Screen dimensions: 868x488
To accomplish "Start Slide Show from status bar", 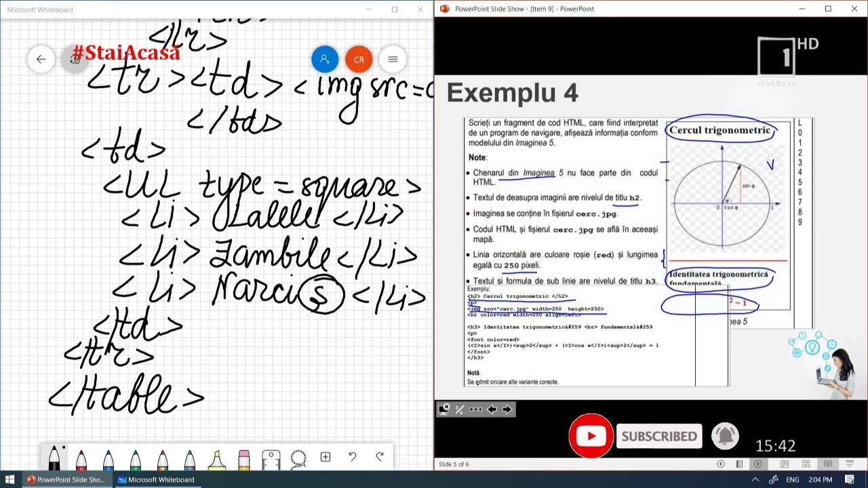I will tap(849, 464).
